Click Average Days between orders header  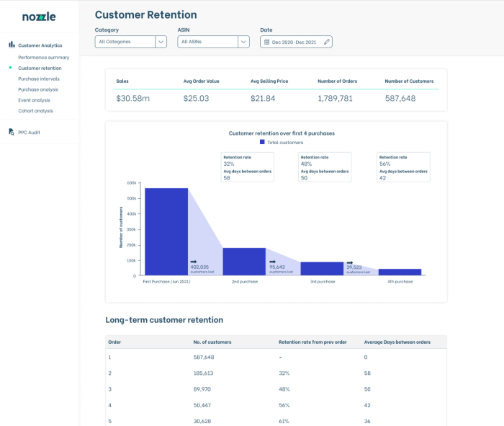397,342
